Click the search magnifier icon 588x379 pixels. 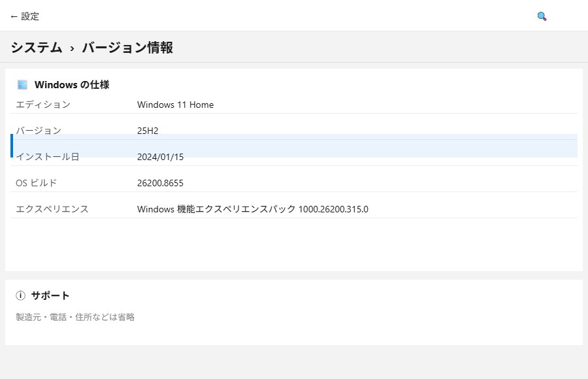click(x=542, y=16)
